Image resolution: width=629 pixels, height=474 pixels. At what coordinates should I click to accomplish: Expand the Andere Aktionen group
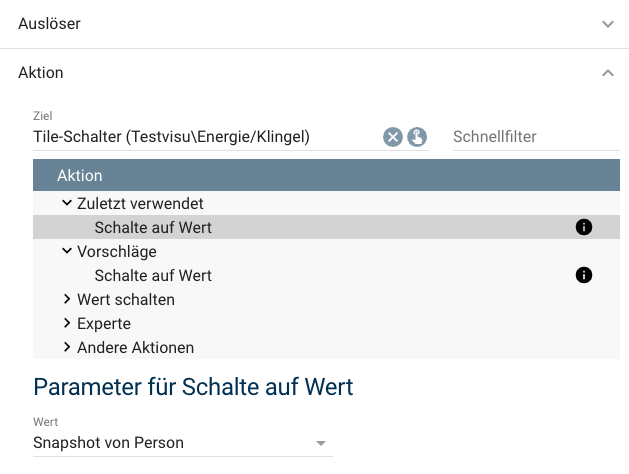click(x=67, y=348)
